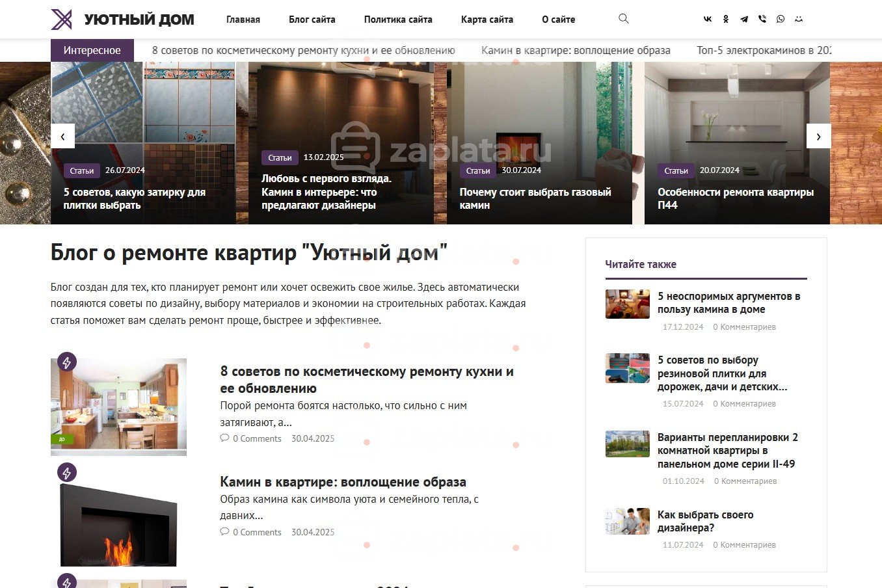Click lightning badge on fireplace article thumbnail
Screen dimensions: 882x588
coord(67,472)
